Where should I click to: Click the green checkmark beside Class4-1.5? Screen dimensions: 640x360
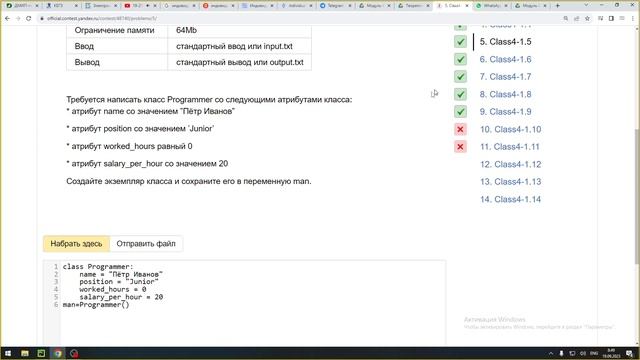coord(460,42)
